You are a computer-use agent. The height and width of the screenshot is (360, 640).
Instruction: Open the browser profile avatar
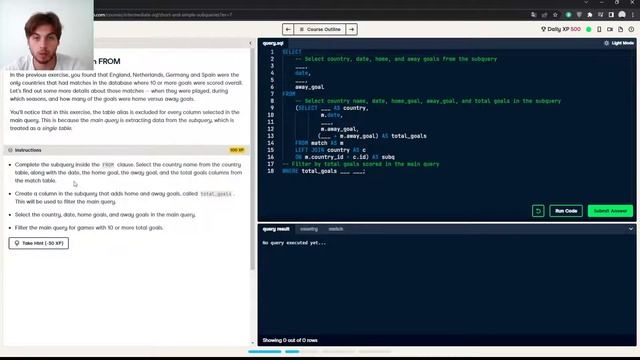tap(622, 15)
